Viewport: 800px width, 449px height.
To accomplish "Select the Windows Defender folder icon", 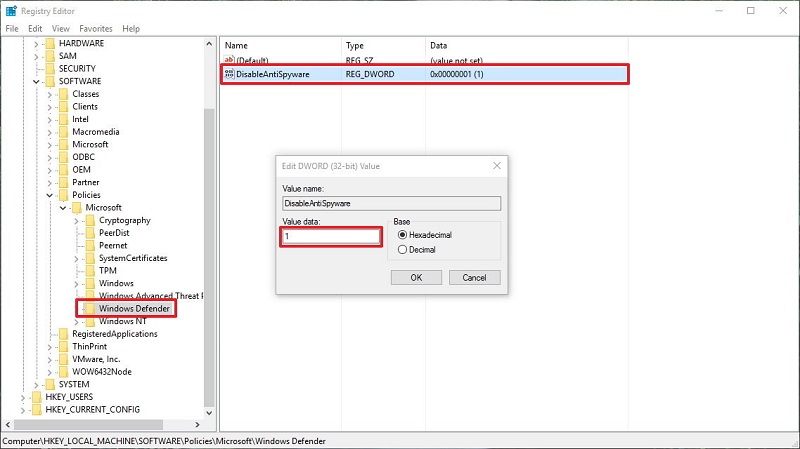I will click(90, 309).
